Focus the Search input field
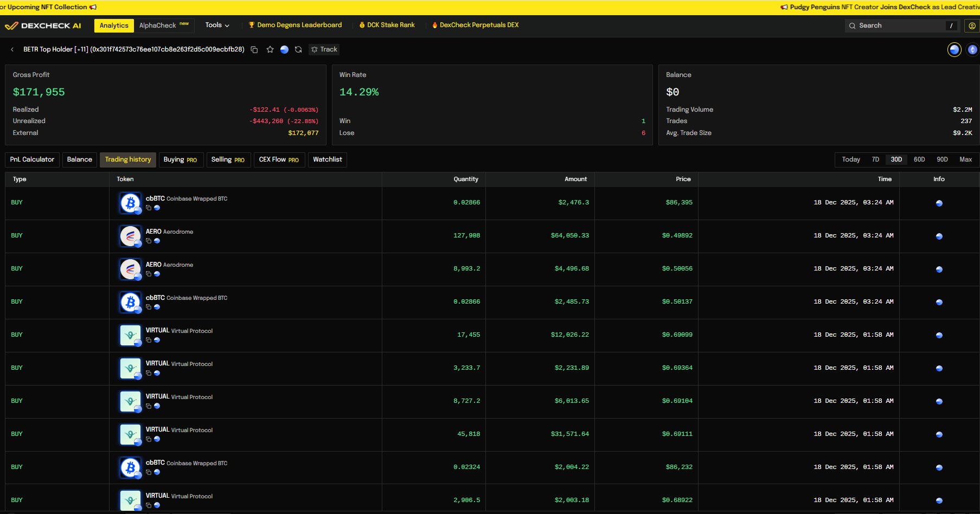The width and height of the screenshot is (980, 514). pos(900,25)
